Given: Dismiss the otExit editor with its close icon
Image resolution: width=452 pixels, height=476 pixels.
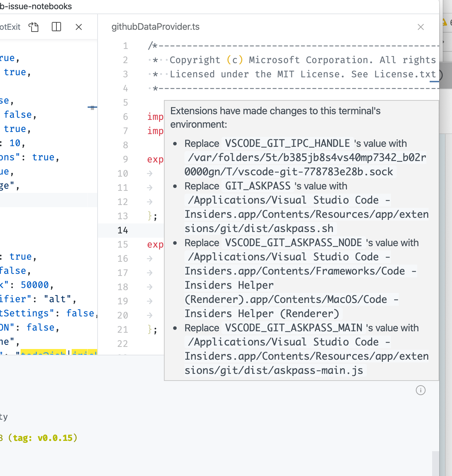Looking at the screenshot, I should (x=78, y=27).
